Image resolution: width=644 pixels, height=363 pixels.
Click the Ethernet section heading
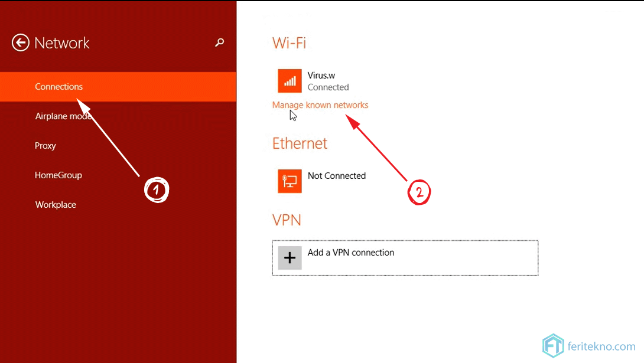pyautogui.click(x=300, y=143)
